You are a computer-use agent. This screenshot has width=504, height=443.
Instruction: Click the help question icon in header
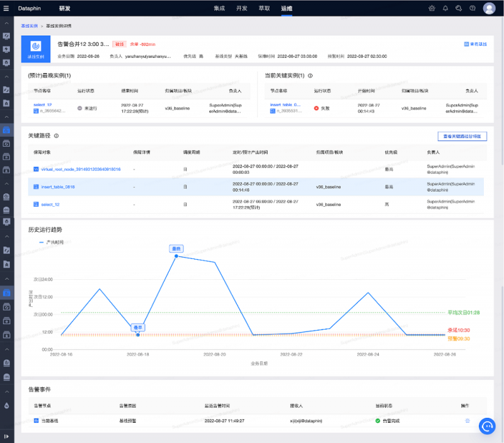coord(472,8)
